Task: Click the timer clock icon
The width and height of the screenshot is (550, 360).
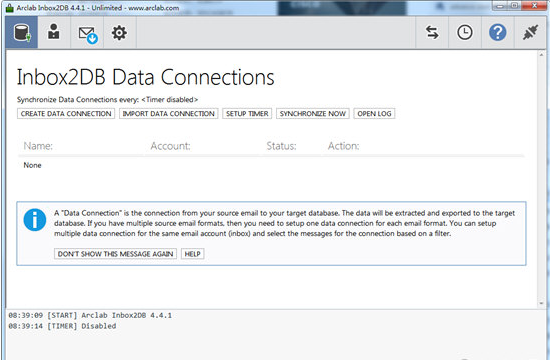Action: click(x=465, y=33)
